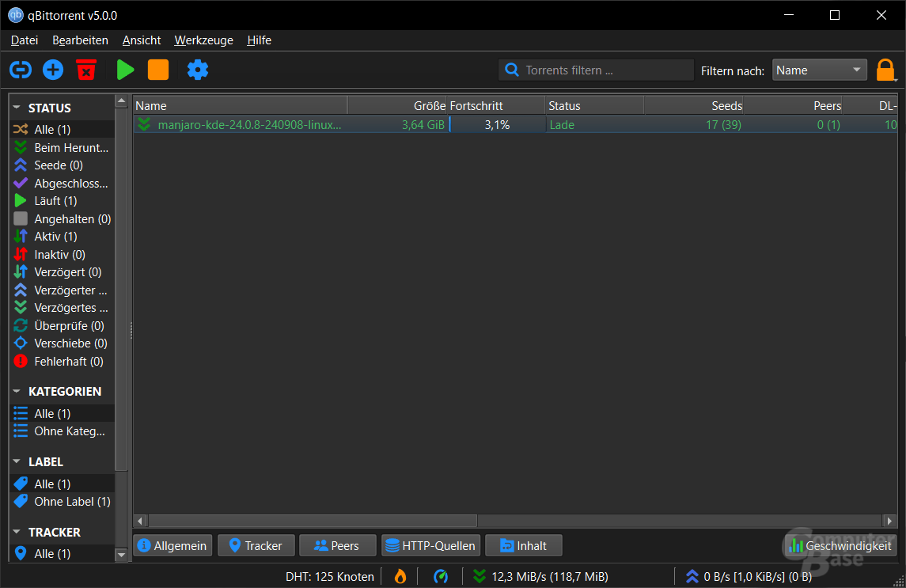Sort by the Name column header
Screen dimensions: 906x588
point(241,106)
